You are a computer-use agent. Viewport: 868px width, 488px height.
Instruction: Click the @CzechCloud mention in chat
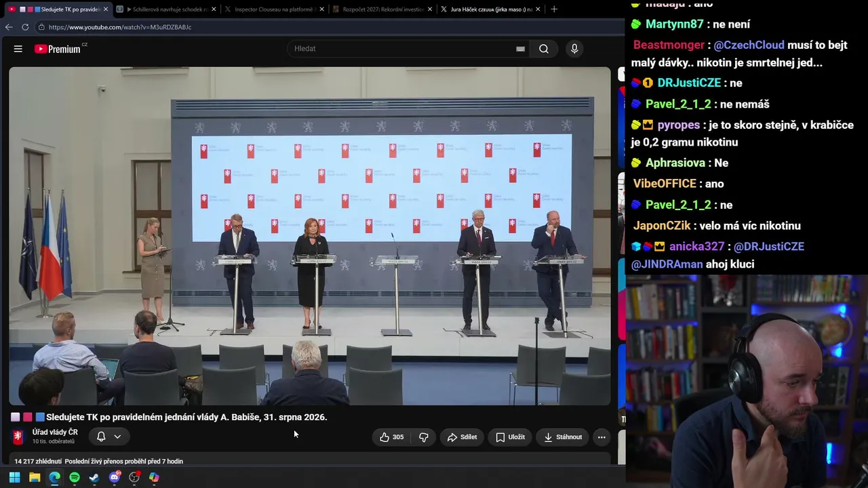[x=749, y=45]
